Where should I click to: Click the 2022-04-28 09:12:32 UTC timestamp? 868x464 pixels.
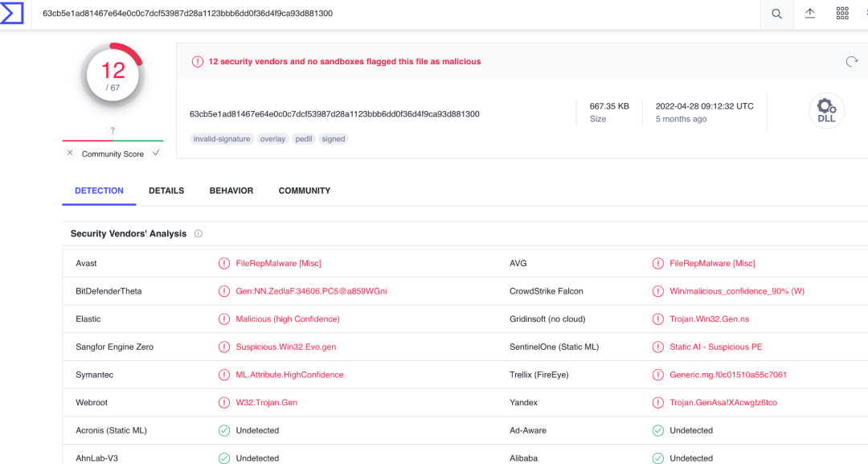(704, 106)
